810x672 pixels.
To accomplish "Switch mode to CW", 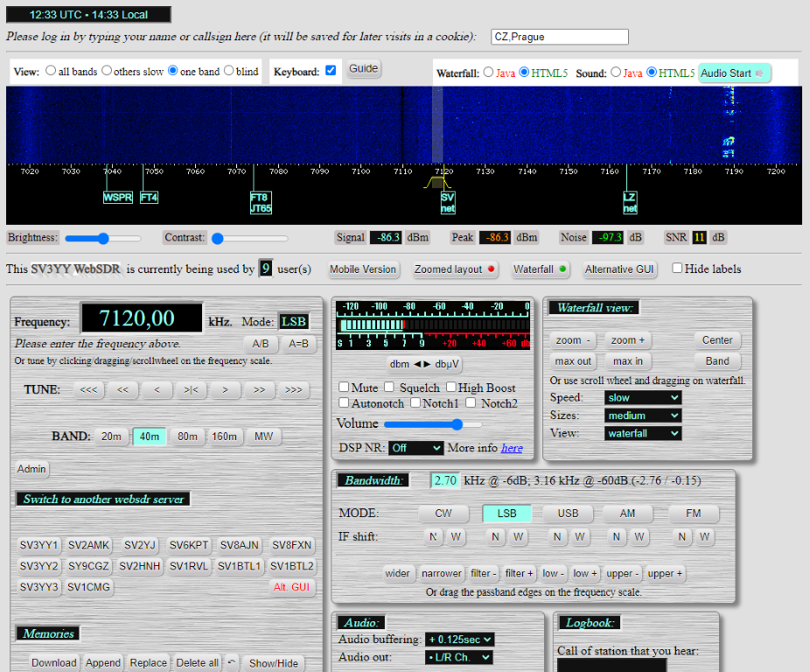I will pos(443,514).
